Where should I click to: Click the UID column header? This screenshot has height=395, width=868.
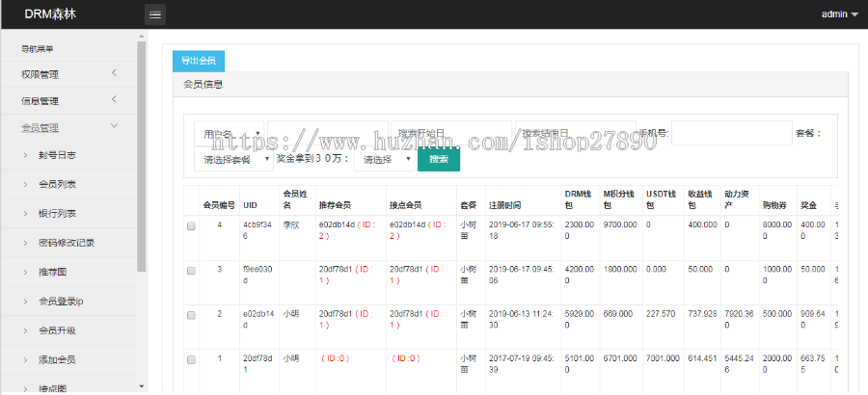coord(250,204)
